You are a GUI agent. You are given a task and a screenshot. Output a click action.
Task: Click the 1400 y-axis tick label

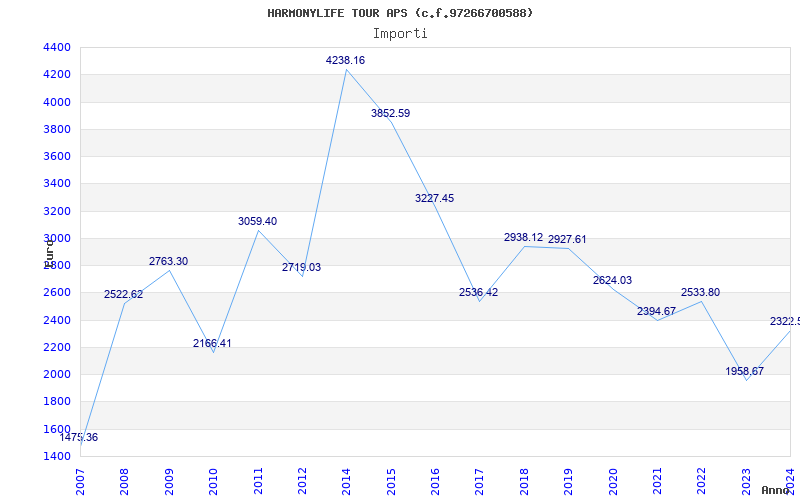pyautogui.click(x=57, y=456)
